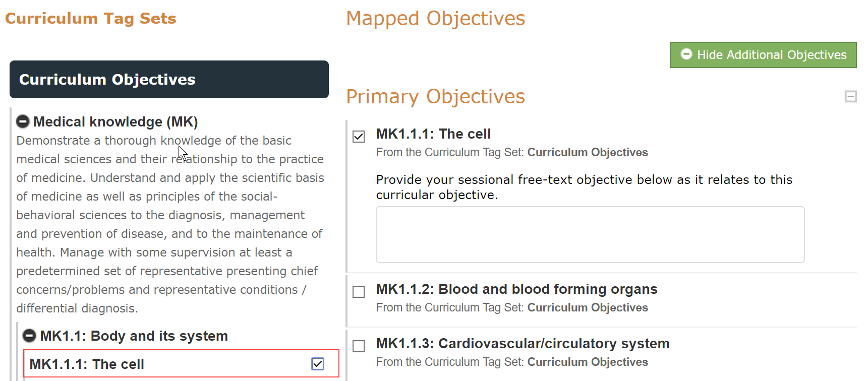Click Curriculum Objectives tag set under MK1.1.2

[x=588, y=307]
